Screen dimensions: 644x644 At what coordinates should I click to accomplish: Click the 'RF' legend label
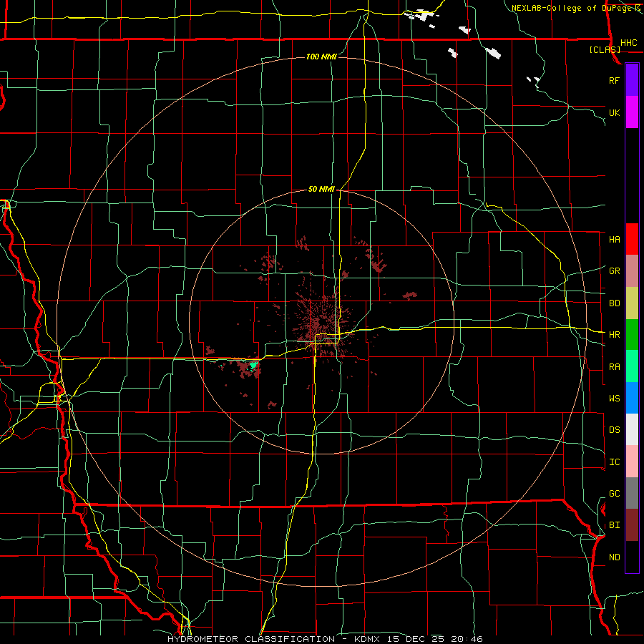[614, 80]
